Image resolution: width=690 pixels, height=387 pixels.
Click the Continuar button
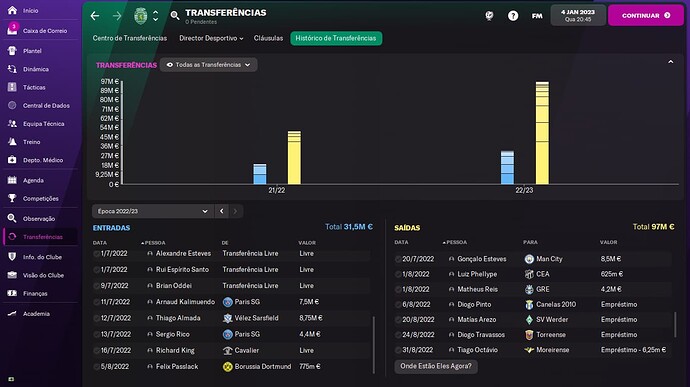tap(646, 15)
